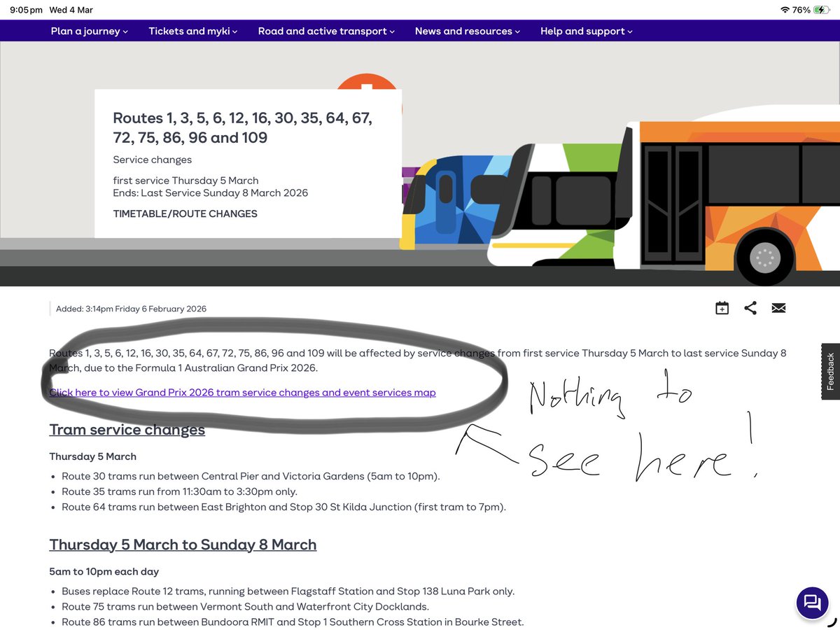Tap the 9:05 pm clock in status bar
Image resolution: width=840 pixels, height=630 pixels.
pos(26,10)
